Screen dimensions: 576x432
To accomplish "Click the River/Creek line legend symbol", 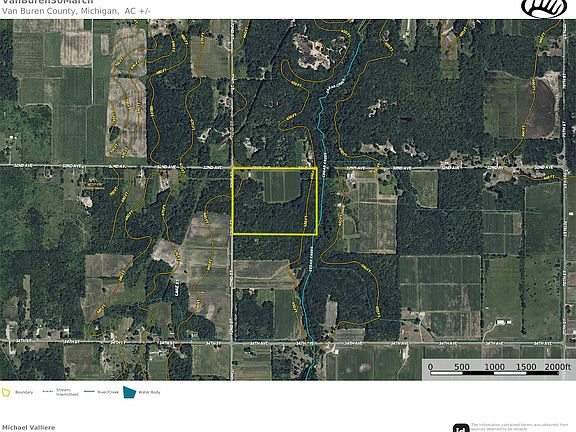I will (x=89, y=392).
